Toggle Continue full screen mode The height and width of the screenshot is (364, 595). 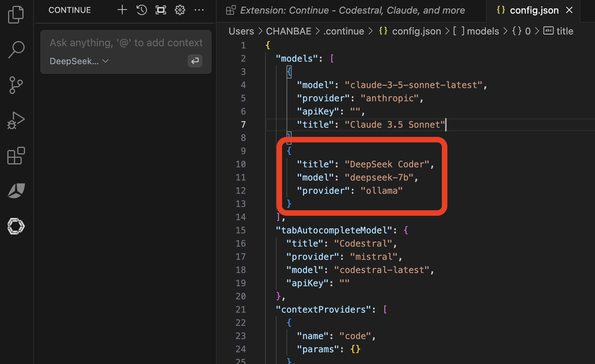(161, 10)
